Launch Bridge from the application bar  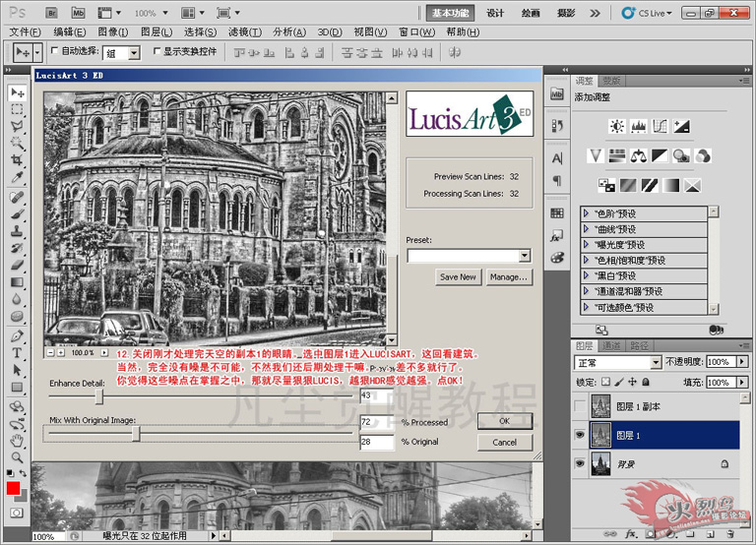tap(51, 13)
